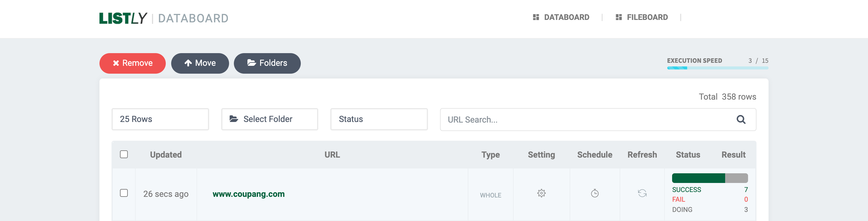Click the folder icon in Select Folder
Screen dimensions: 868x221
pos(234,119)
